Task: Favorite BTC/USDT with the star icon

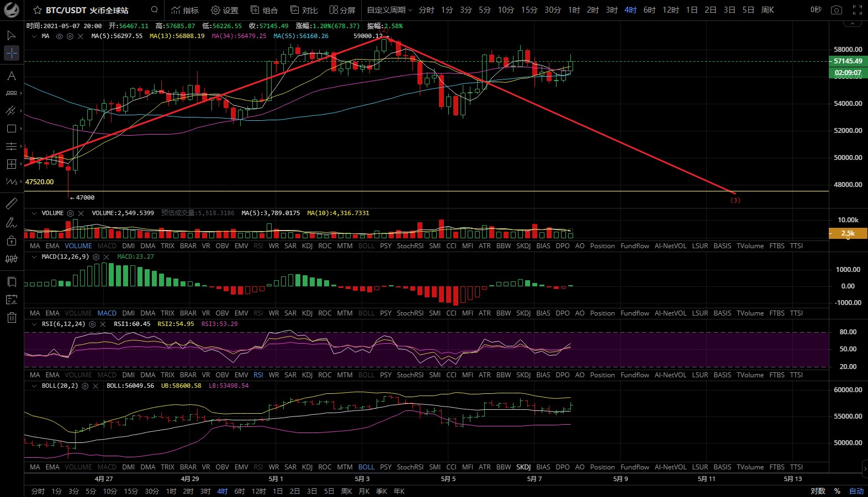Action: [38, 10]
